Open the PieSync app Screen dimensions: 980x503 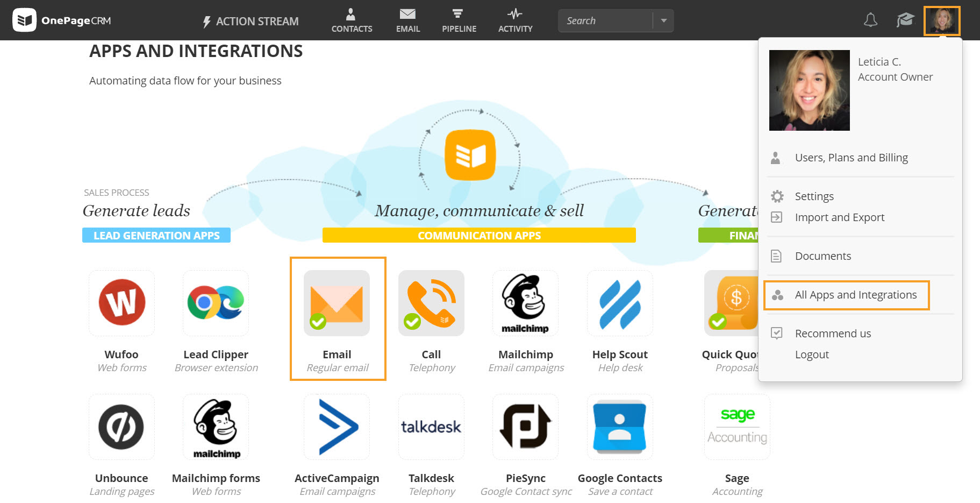coord(525,427)
